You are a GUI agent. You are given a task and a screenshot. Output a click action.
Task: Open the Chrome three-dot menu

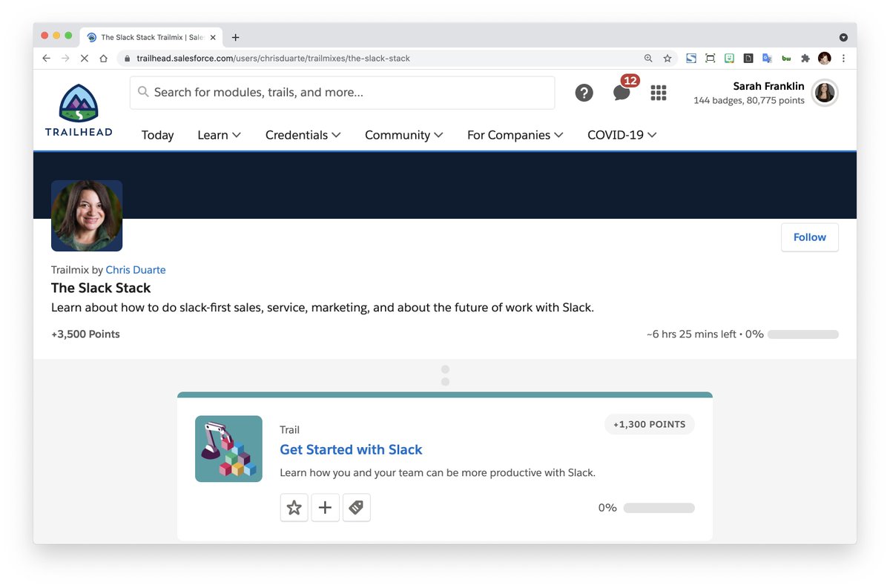click(x=844, y=58)
